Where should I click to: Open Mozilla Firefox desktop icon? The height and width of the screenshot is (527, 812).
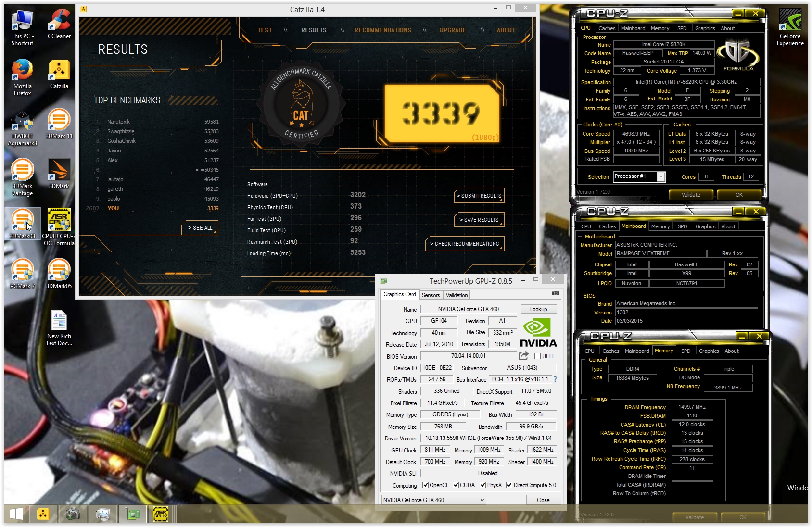coord(22,77)
